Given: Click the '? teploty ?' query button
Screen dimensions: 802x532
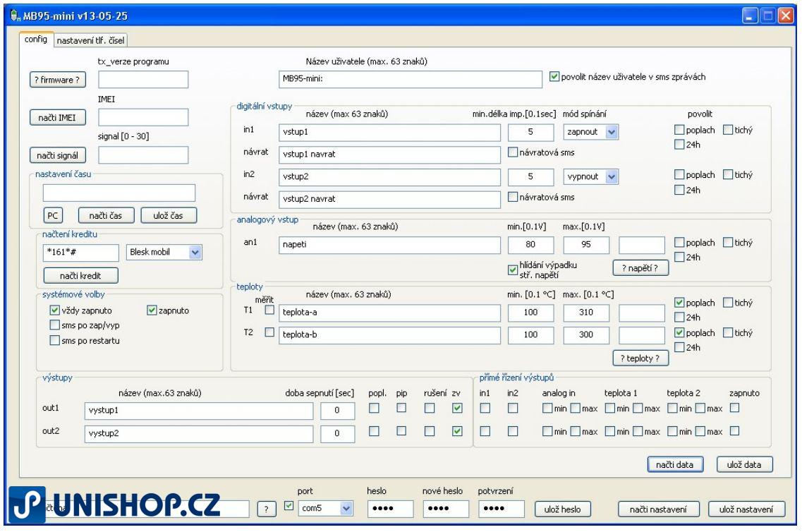Looking at the screenshot, I should click(640, 358).
